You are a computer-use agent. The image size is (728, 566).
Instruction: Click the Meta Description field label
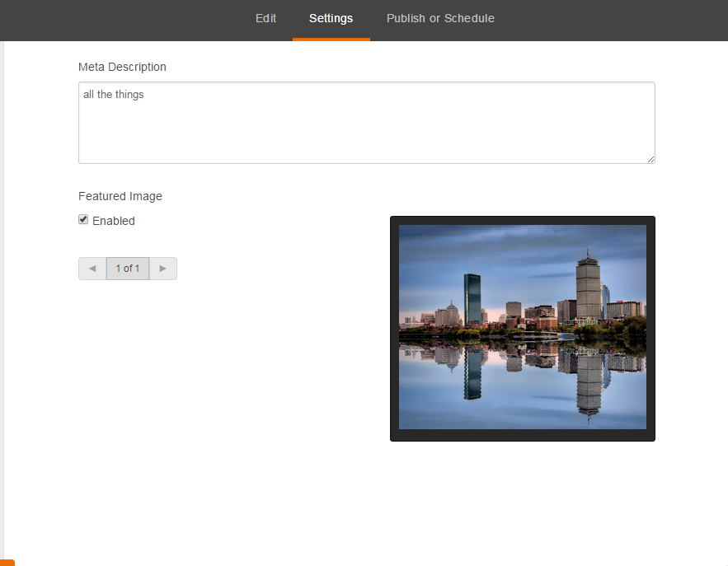122,67
